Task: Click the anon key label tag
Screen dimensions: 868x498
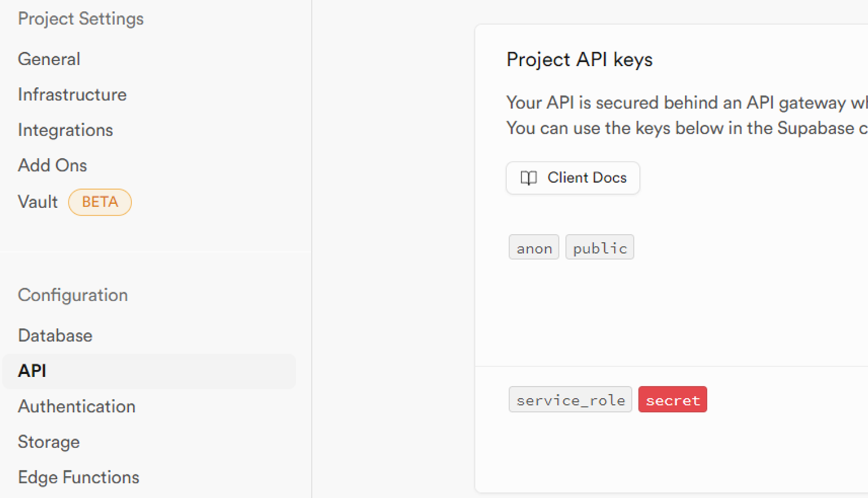Action: [x=534, y=248]
